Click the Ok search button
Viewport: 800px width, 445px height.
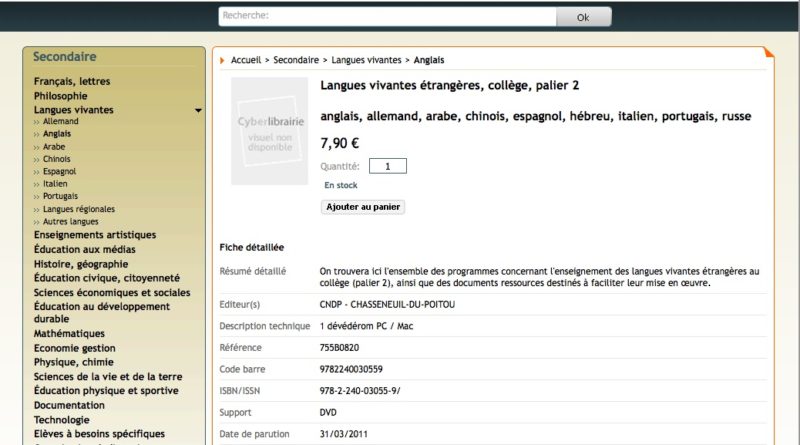[583, 17]
